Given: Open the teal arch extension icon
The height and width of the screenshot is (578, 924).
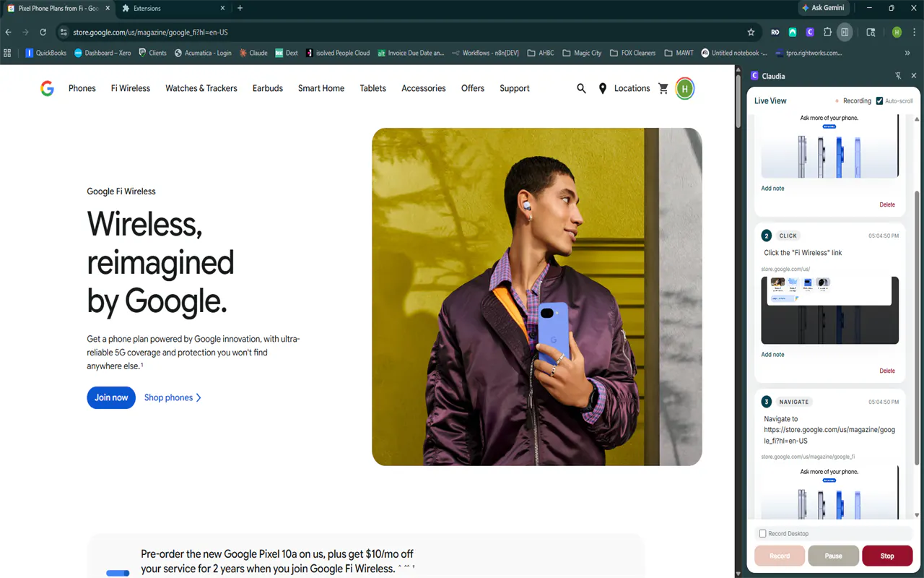Looking at the screenshot, I should [793, 33].
